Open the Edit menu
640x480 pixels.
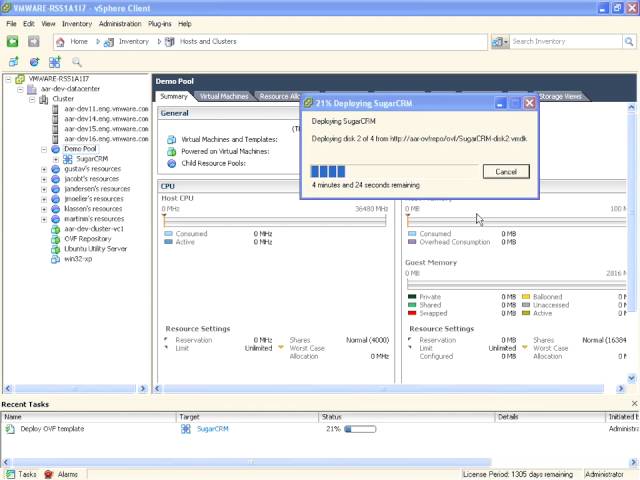coord(29,24)
